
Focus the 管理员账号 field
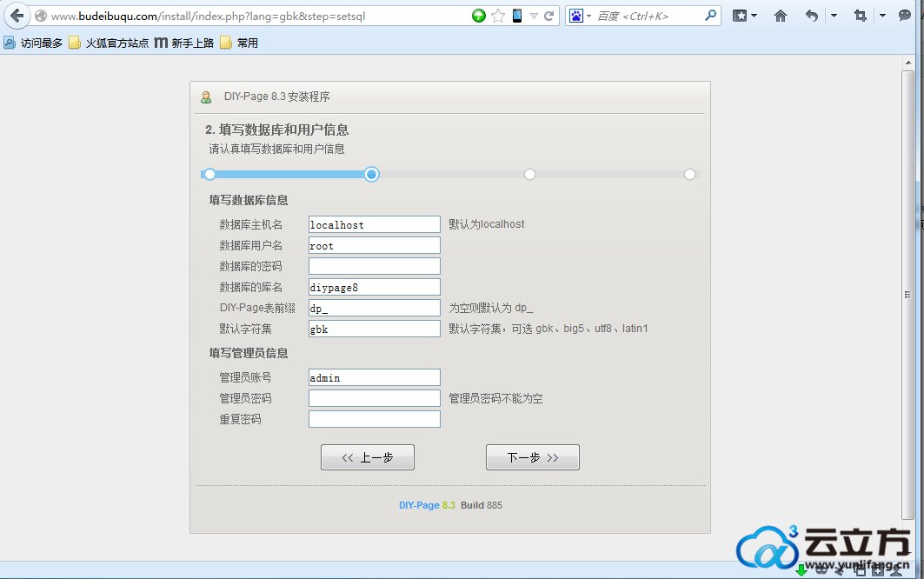click(x=374, y=377)
